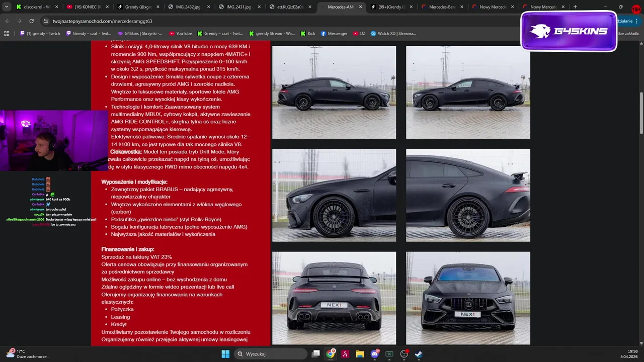Open the front wheel close-up photo
This screenshot has height=362, width=644.
(334, 195)
